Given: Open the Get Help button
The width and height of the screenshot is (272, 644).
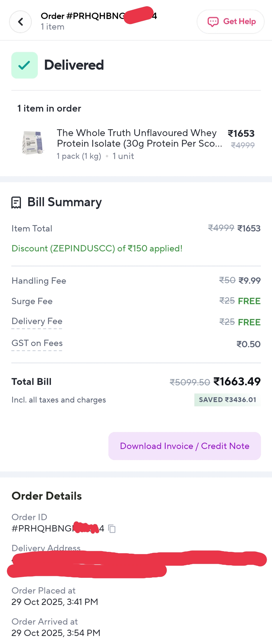Looking at the screenshot, I should (230, 22).
